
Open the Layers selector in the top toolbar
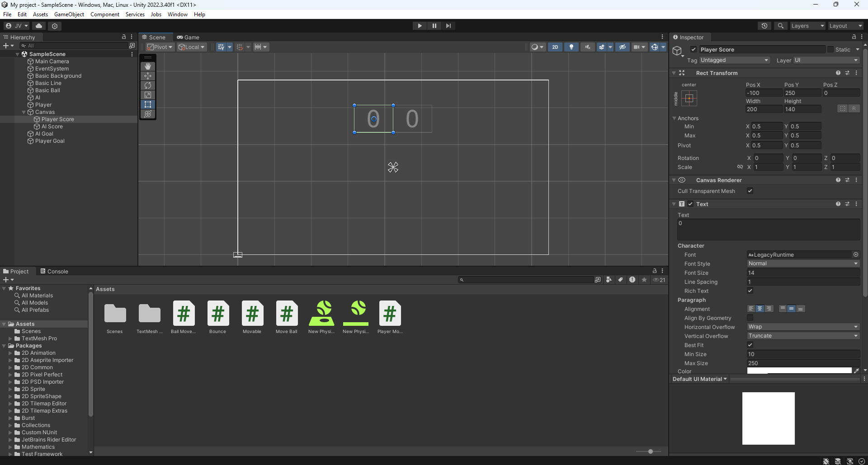(x=807, y=25)
